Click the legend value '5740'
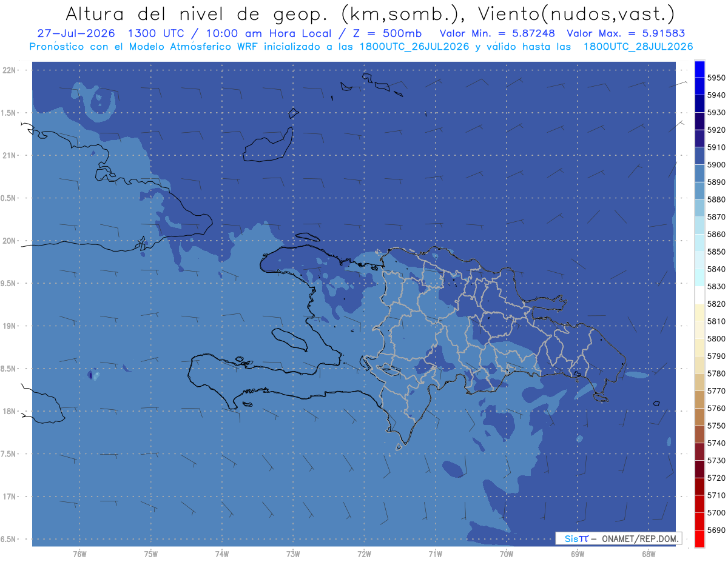Screen dimensions: 728x562 tap(716, 443)
